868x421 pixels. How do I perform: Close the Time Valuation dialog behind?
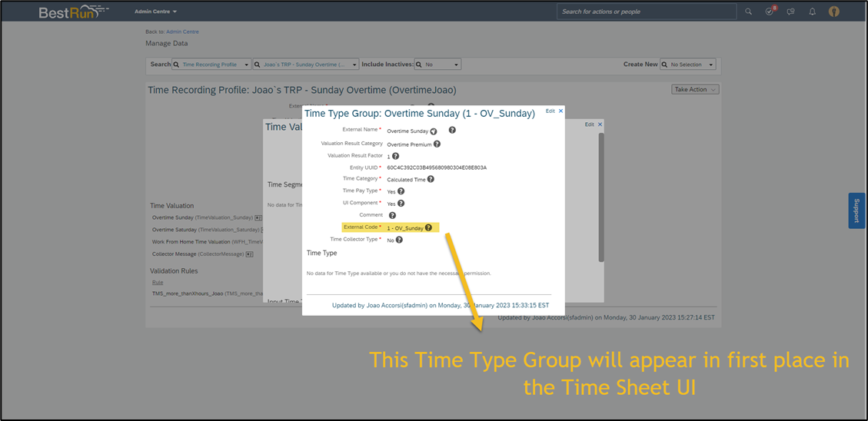coord(600,124)
